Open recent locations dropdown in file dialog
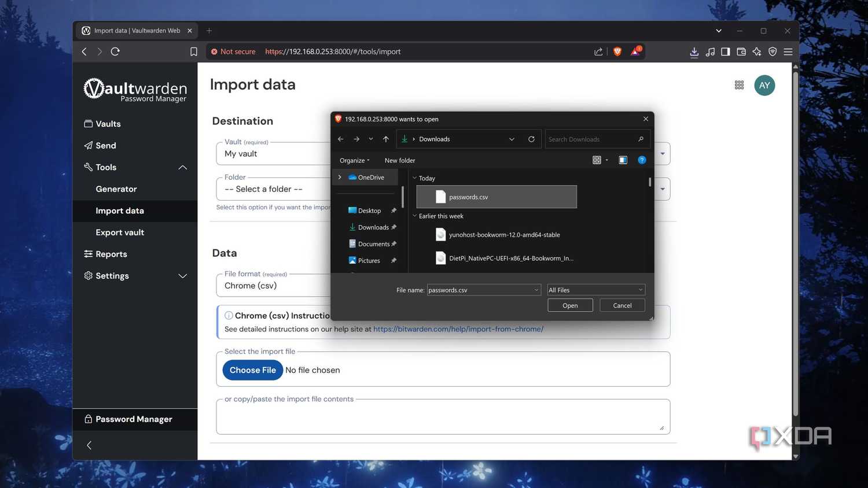 371,139
